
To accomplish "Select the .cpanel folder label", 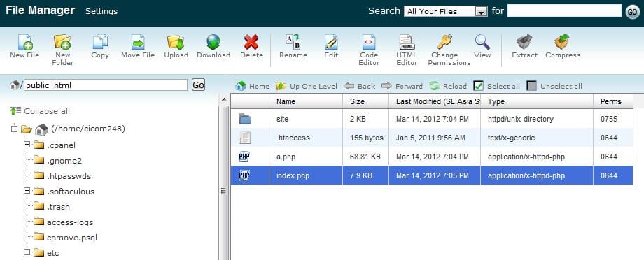I will (x=61, y=145).
